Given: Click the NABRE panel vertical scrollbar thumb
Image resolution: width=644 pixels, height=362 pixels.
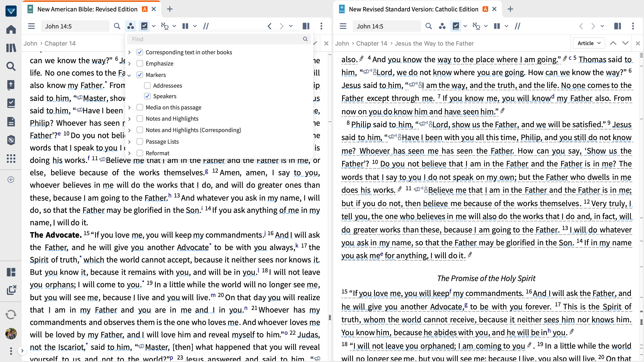Looking at the screenshot, I should pyautogui.click(x=330, y=317).
